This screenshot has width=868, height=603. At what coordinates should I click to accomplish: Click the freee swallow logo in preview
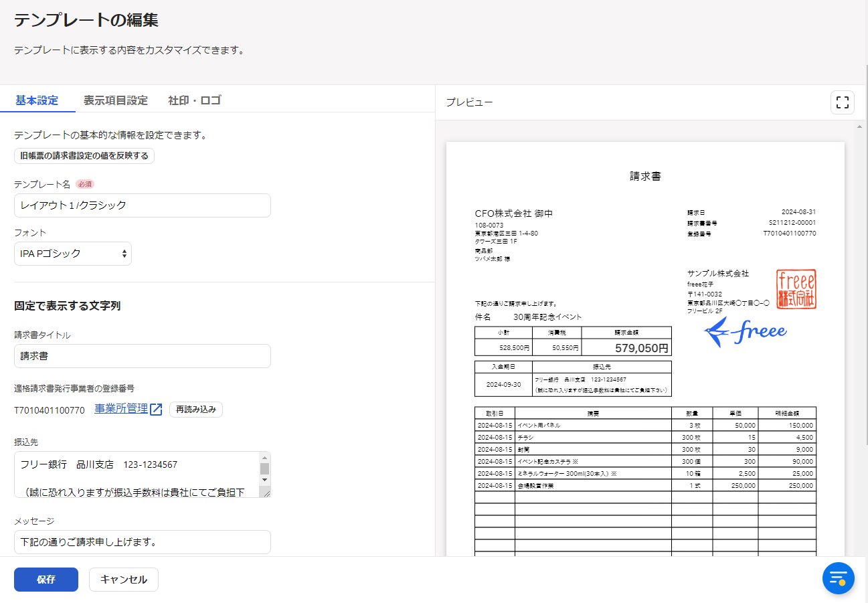tap(746, 331)
